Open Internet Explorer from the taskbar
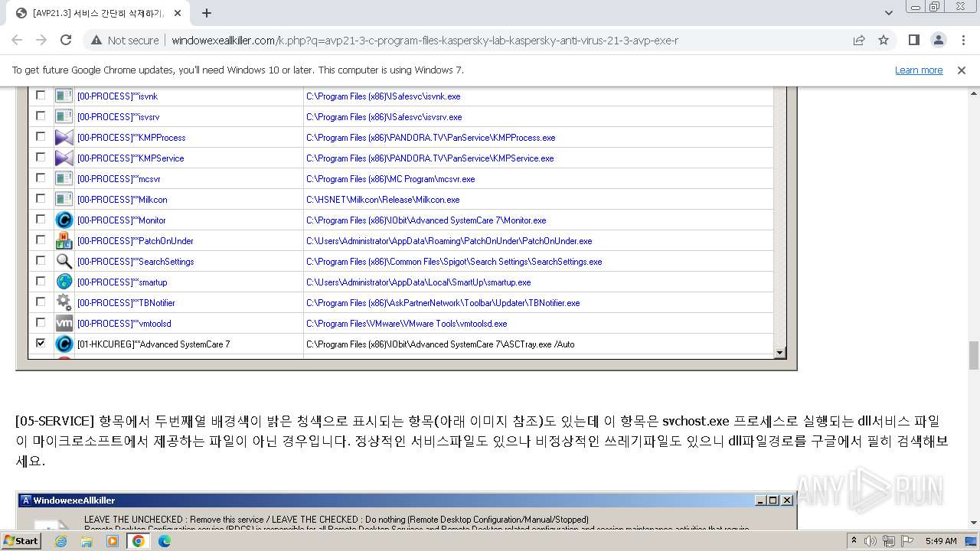Image resolution: width=980 pixels, height=551 pixels. pos(61,541)
